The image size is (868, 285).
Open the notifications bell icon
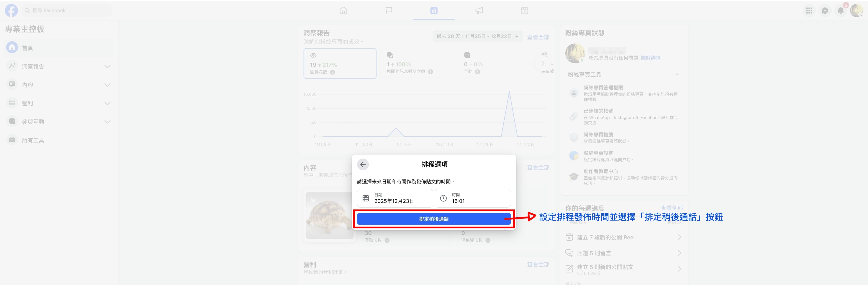[x=841, y=11]
